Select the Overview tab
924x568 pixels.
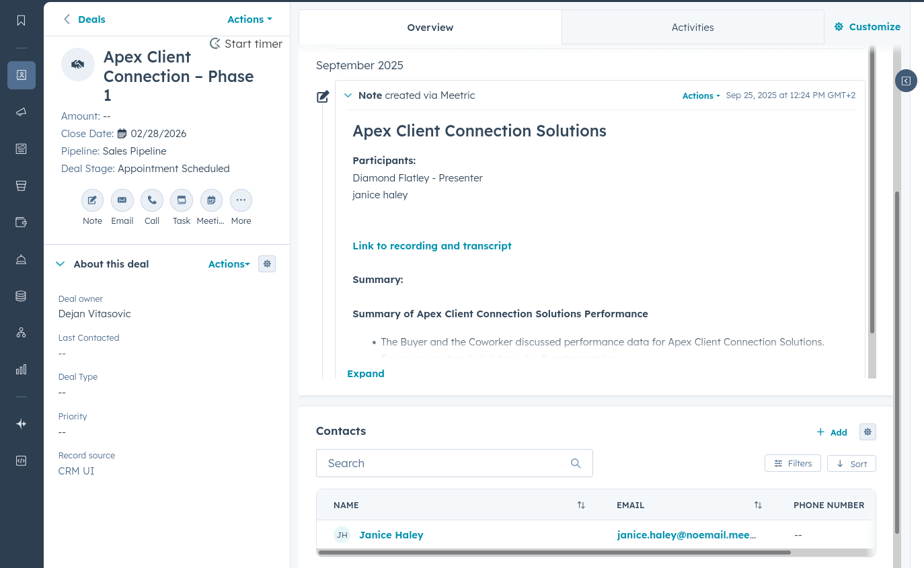click(x=430, y=28)
